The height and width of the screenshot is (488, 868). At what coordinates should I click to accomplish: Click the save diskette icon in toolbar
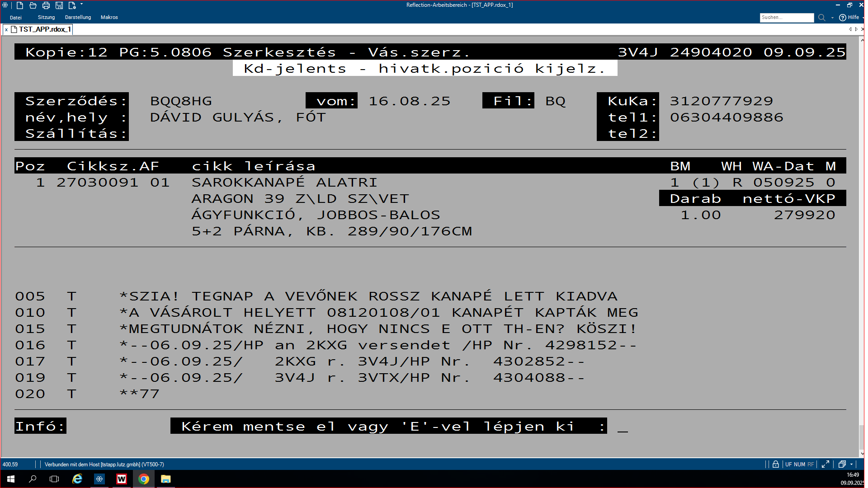click(x=59, y=5)
